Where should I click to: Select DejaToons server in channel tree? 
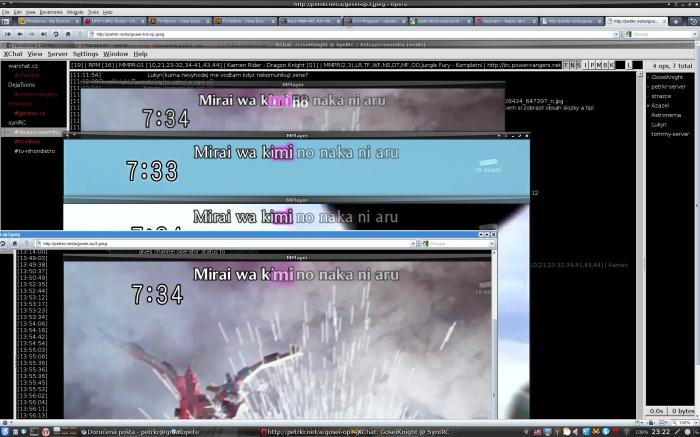point(21,84)
